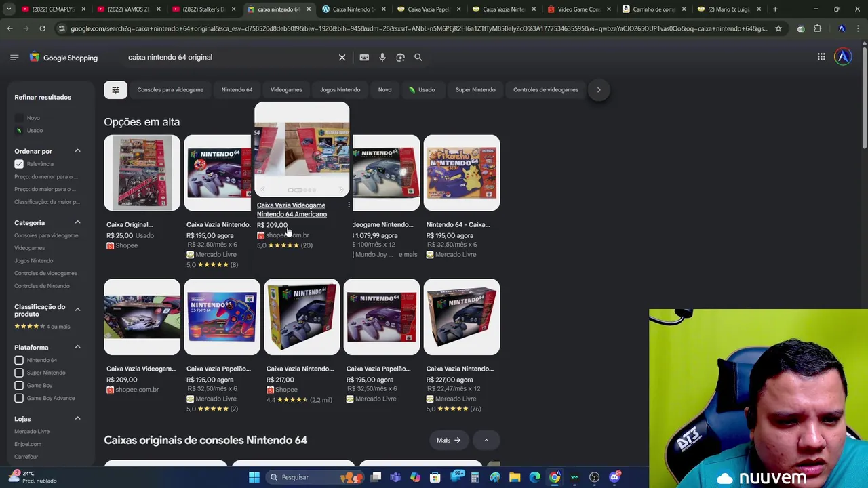
Task: Open the Google account avatar
Action: pos(843,57)
